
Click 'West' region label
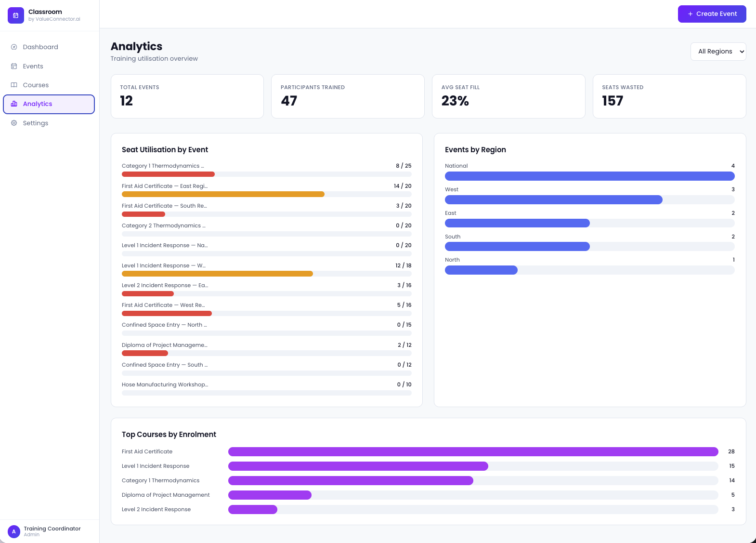pos(452,189)
